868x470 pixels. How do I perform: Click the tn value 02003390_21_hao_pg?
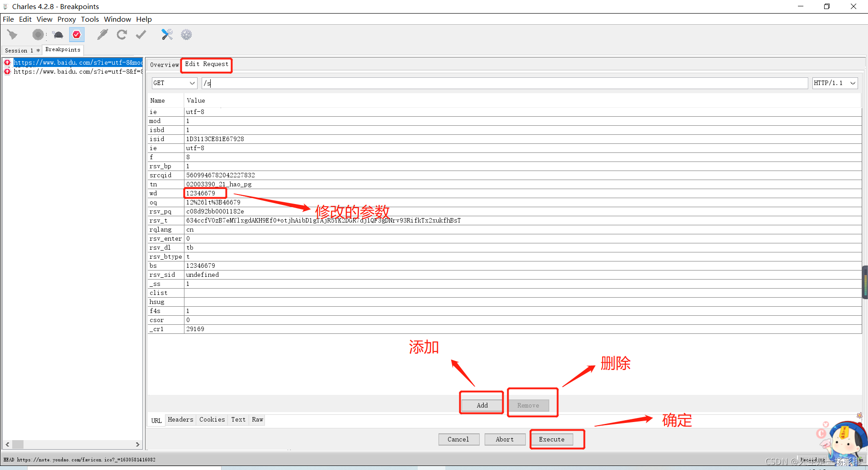(219, 184)
